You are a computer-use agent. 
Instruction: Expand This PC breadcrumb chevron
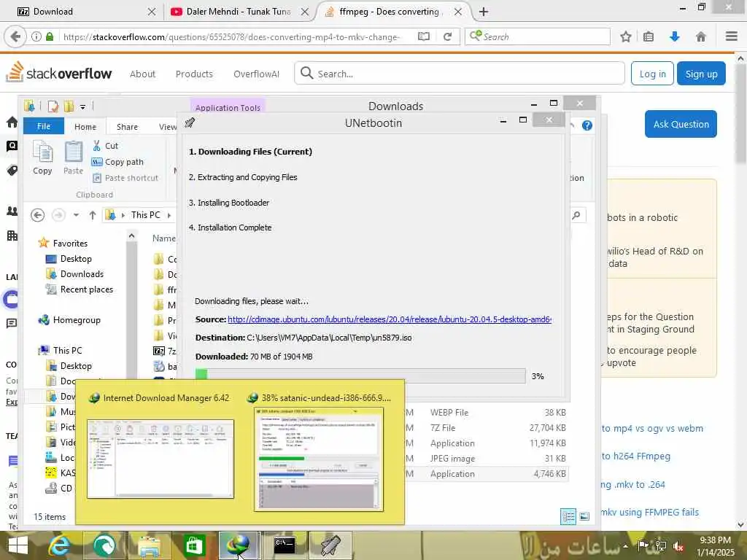pyautogui.click(x=169, y=215)
